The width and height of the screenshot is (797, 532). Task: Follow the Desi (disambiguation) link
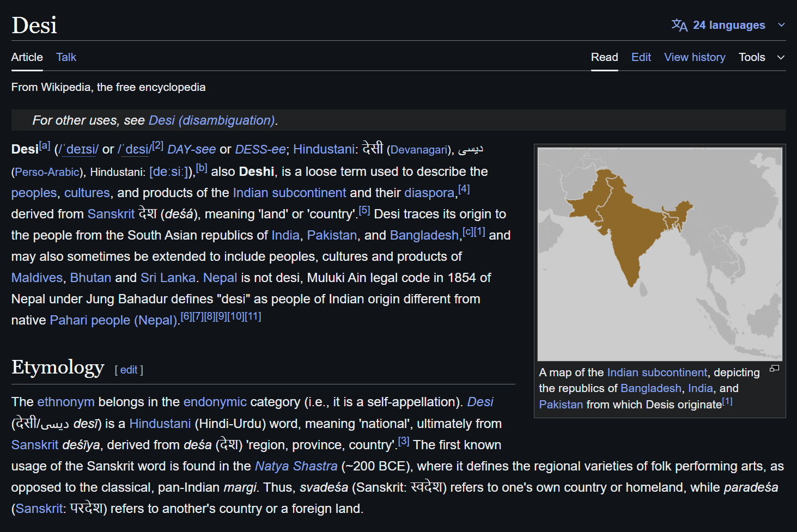point(211,120)
